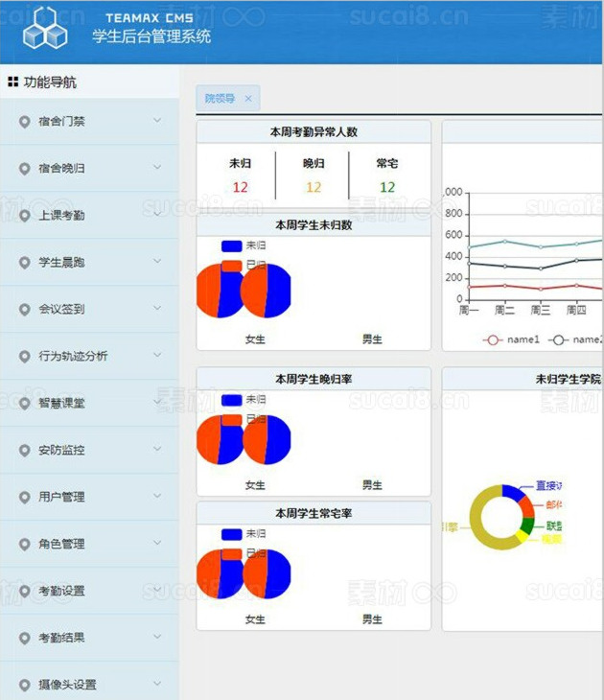Screen dimensions: 604x700
Task: Click the pin icon beside 宿舍门禁
Action: tap(25, 122)
